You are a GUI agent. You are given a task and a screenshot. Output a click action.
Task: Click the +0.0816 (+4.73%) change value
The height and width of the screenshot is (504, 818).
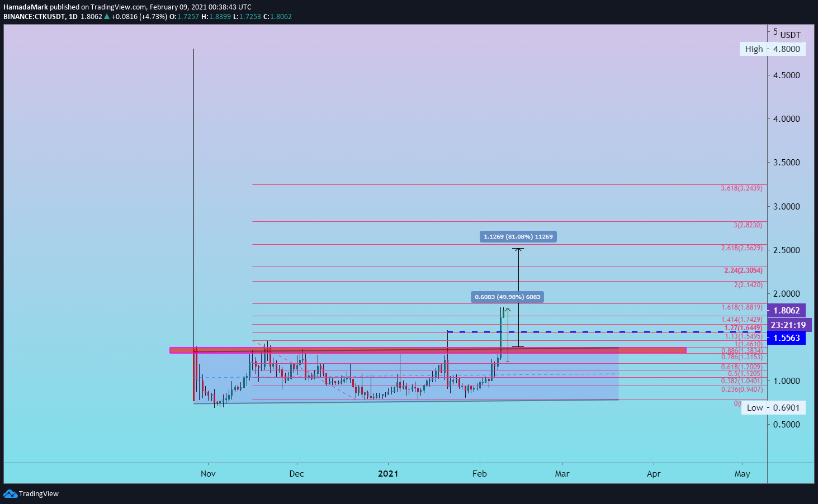139,17
